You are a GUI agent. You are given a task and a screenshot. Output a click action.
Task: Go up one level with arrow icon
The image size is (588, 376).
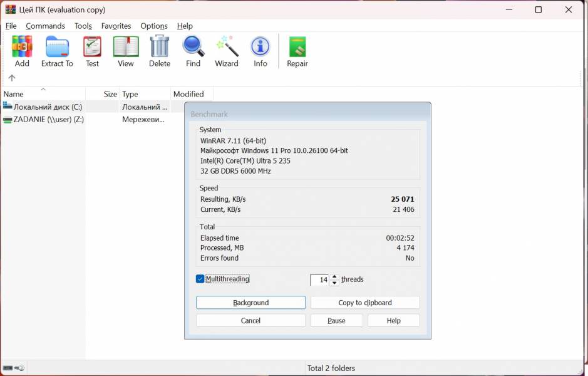point(12,78)
